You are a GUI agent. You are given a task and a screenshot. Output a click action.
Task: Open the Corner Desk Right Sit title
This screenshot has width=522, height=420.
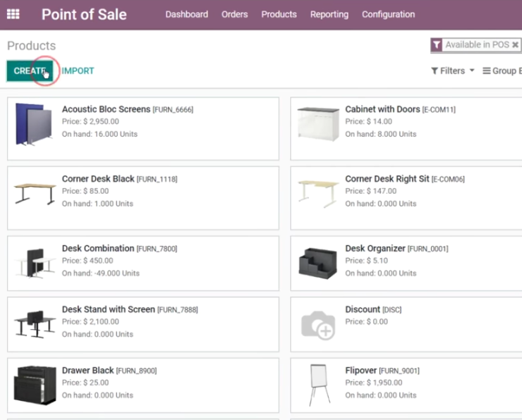pos(387,178)
